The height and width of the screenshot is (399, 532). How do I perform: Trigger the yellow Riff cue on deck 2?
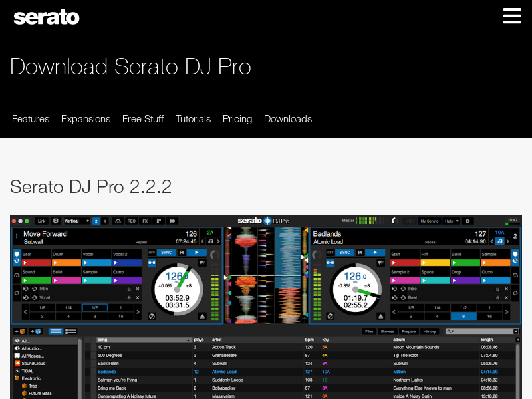coord(435,263)
